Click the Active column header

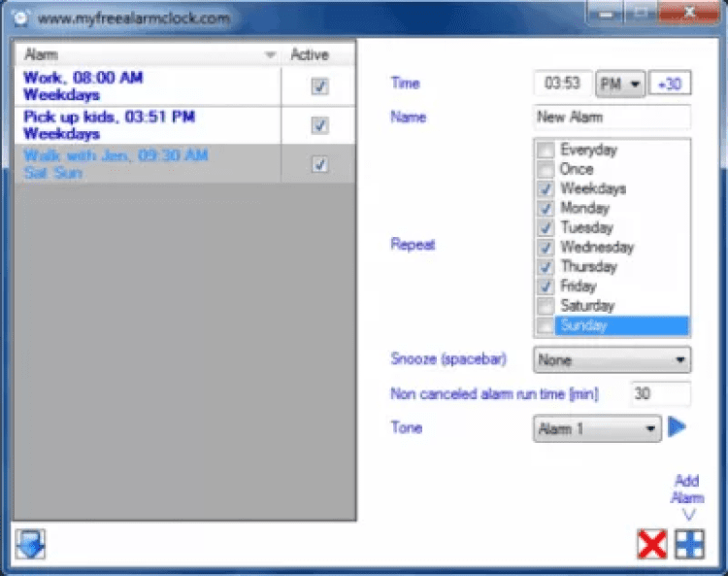[318, 54]
